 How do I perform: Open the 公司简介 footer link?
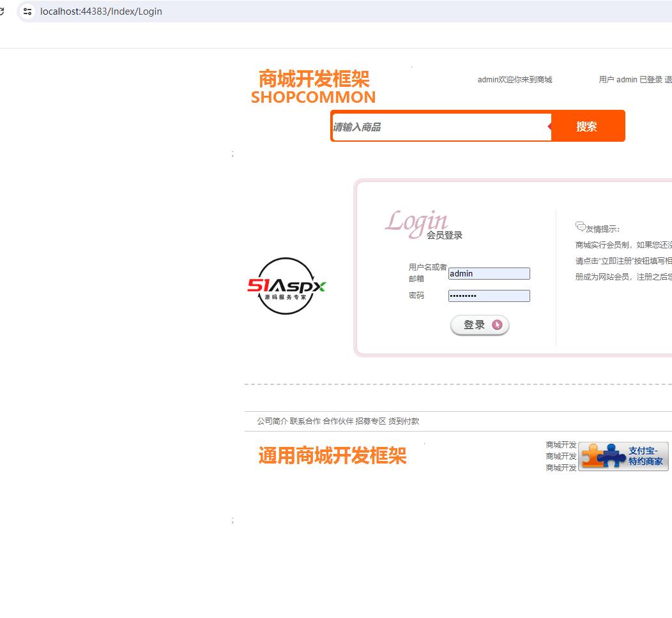(272, 421)
